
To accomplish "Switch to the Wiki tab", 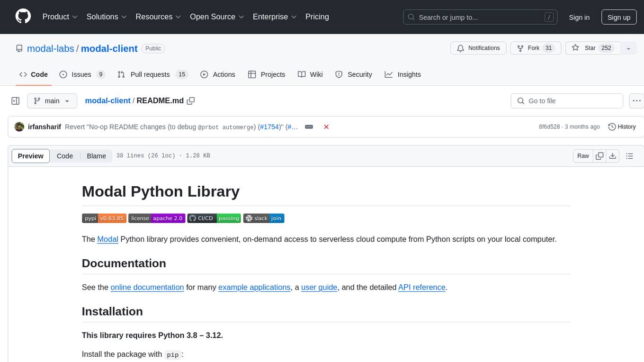I will click(x=310, y=74).
